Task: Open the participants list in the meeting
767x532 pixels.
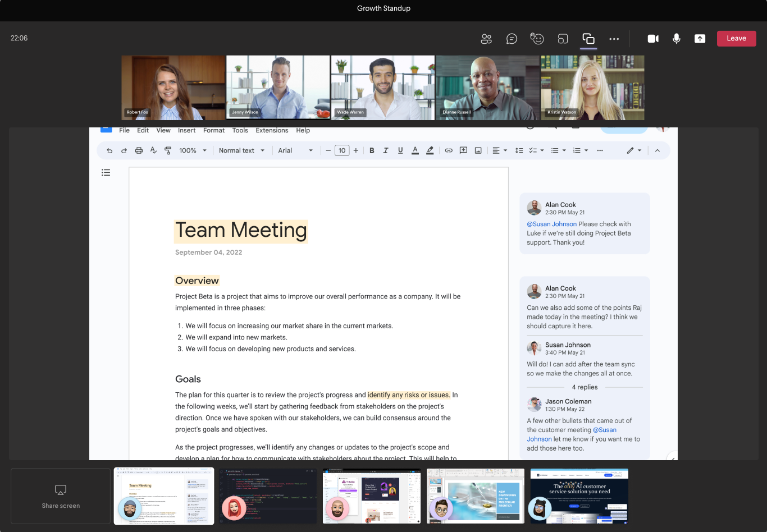Action: coord(486,38)
